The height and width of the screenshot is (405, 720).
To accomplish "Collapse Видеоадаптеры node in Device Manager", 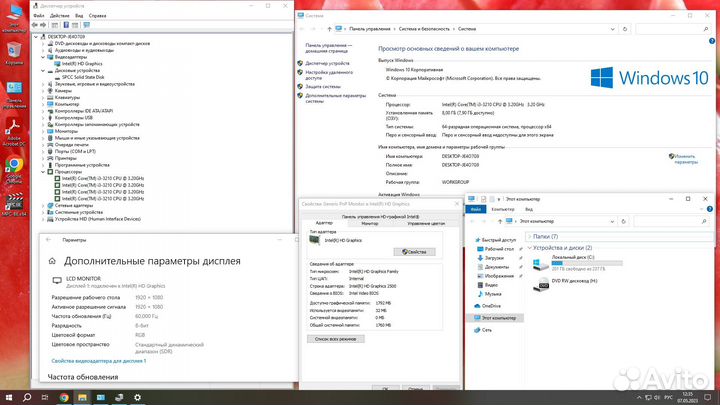I will pos(43,57).
